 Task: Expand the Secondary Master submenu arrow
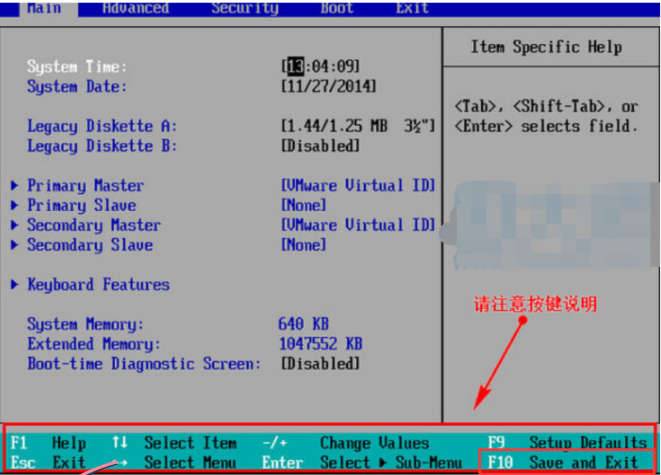click(15, 225)
